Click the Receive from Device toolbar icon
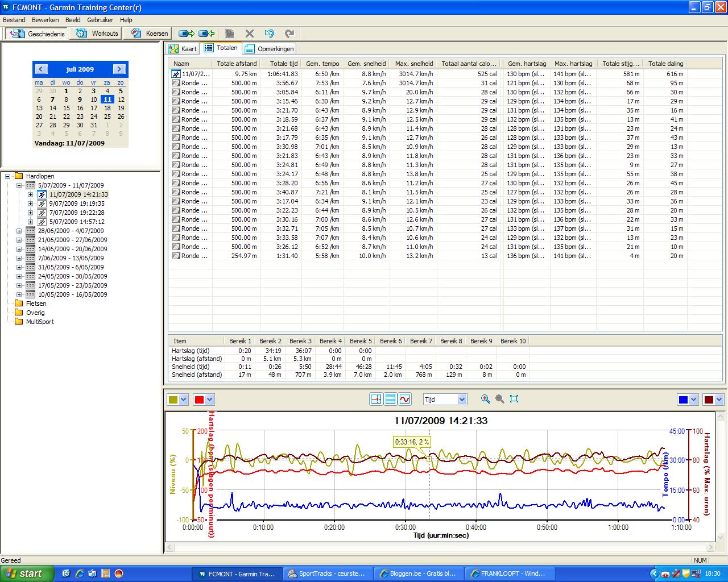 [x=206, y=34]
